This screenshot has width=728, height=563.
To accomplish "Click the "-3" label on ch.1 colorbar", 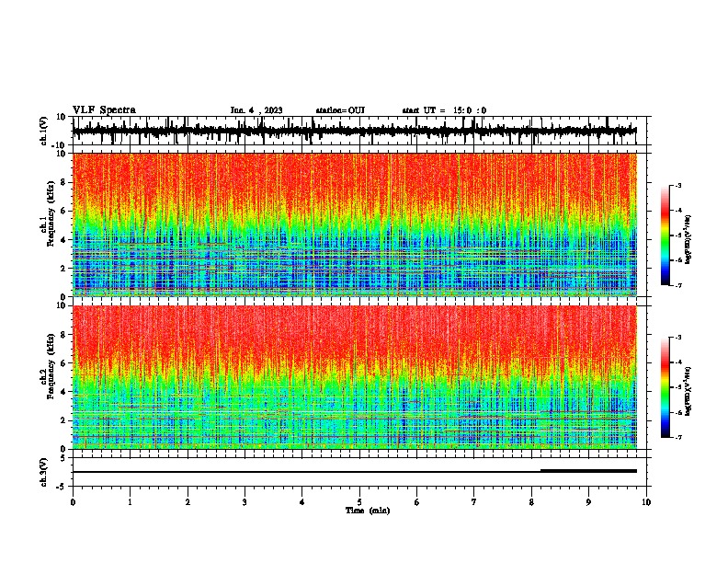I will click(677, 185).
